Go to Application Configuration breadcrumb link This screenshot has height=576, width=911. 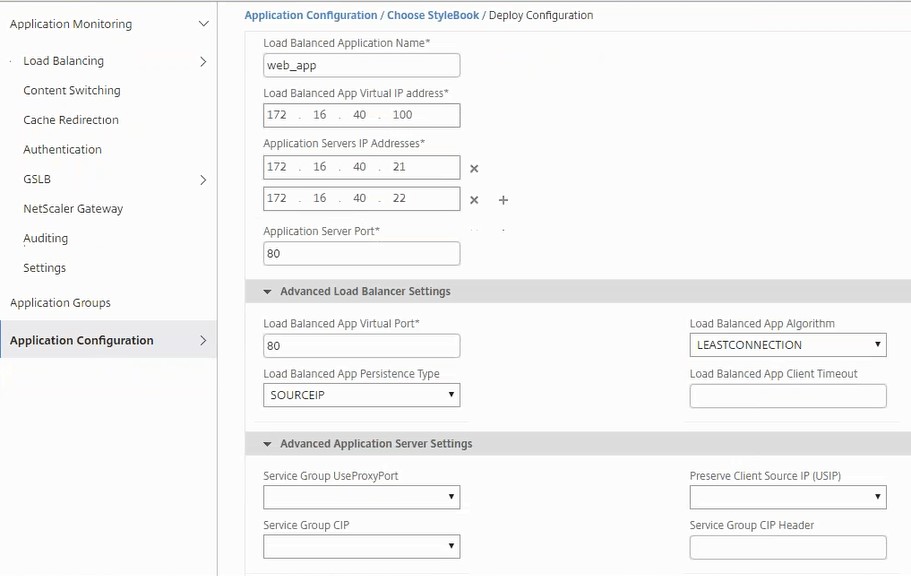pos(310,15)
